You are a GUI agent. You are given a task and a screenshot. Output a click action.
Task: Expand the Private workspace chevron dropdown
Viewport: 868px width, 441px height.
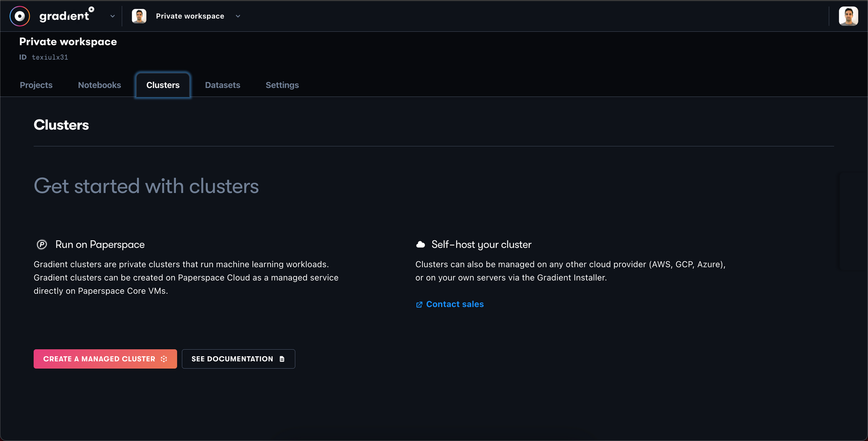pyautogui.click(x=238, y=16)
